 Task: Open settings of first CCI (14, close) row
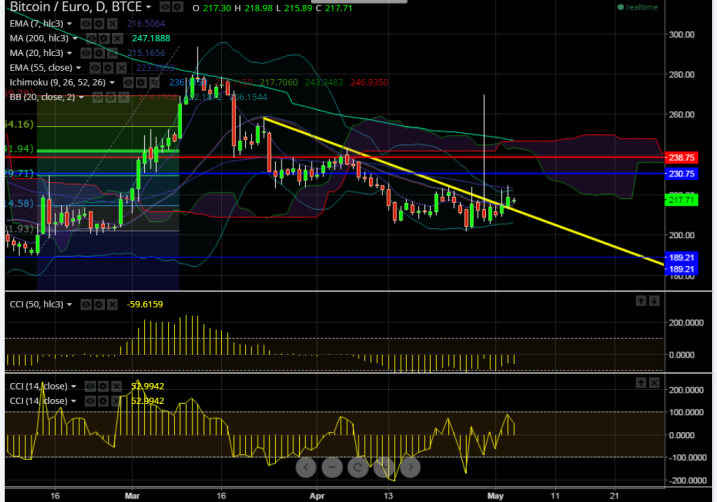pyautogui.click(x=103, y=386)
